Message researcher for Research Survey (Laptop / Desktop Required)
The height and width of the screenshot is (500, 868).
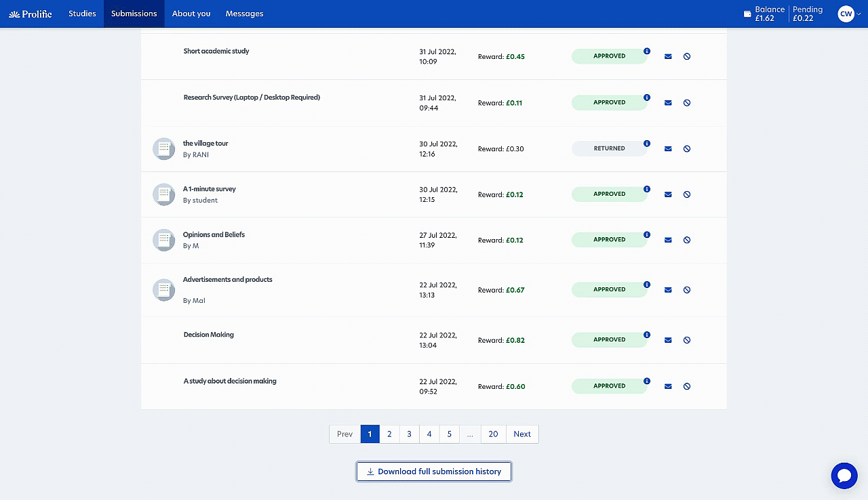[x=668, y=103]
